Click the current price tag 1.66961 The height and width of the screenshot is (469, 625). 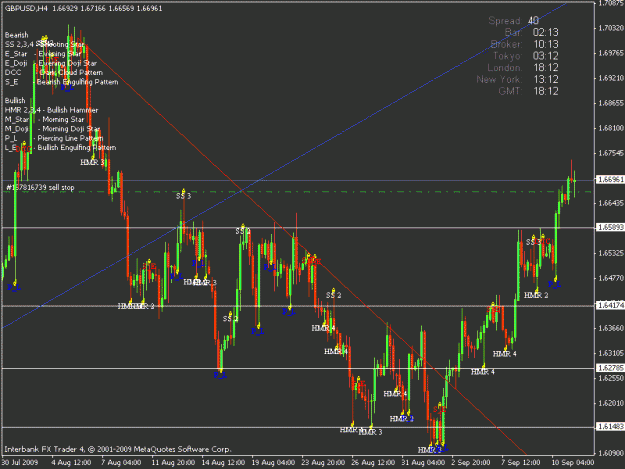point(610,180)
